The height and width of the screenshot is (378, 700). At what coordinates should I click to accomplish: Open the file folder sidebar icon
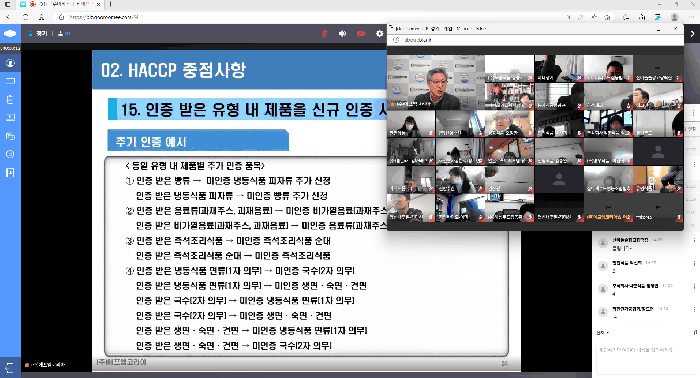pos(10,136)
